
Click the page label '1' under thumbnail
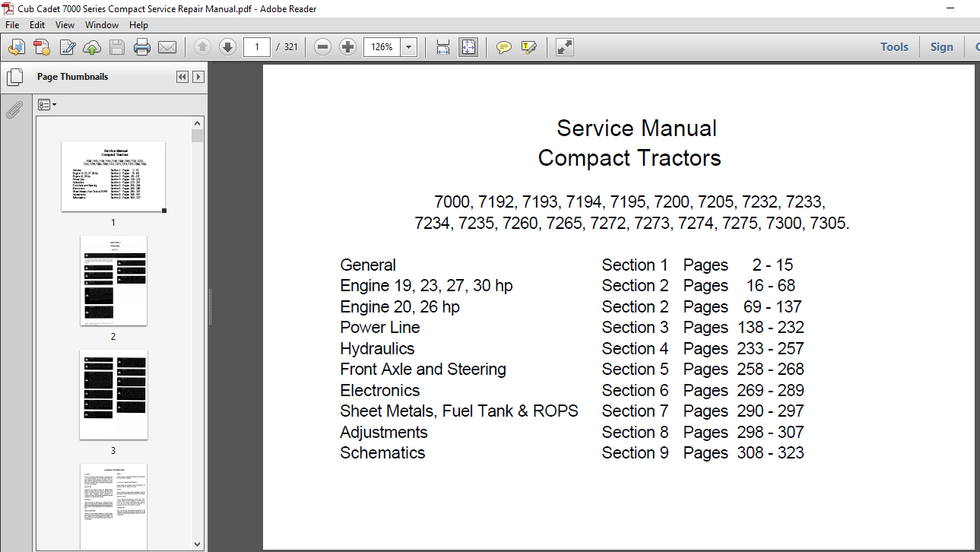pos(113,223)
